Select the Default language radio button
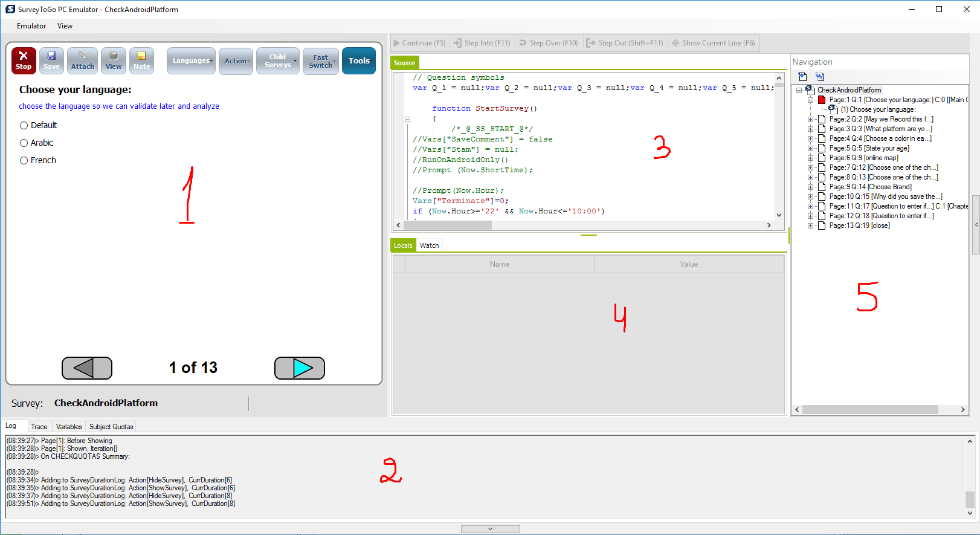This screenshot has width=980, height=535. coord(24,125)
